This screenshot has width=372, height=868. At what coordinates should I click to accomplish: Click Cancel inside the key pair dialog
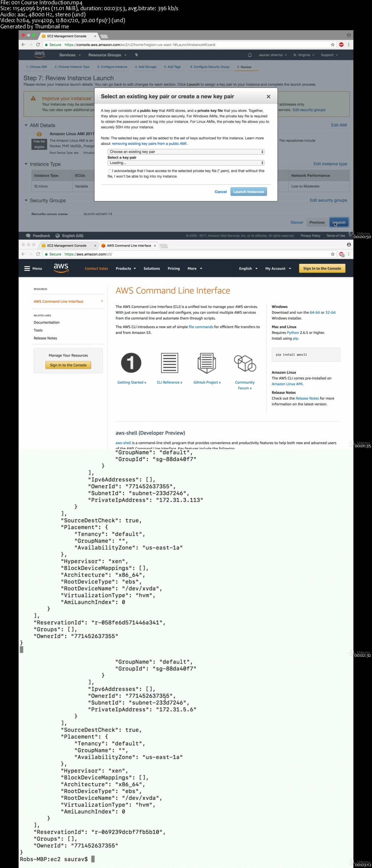tap(221, 192)
